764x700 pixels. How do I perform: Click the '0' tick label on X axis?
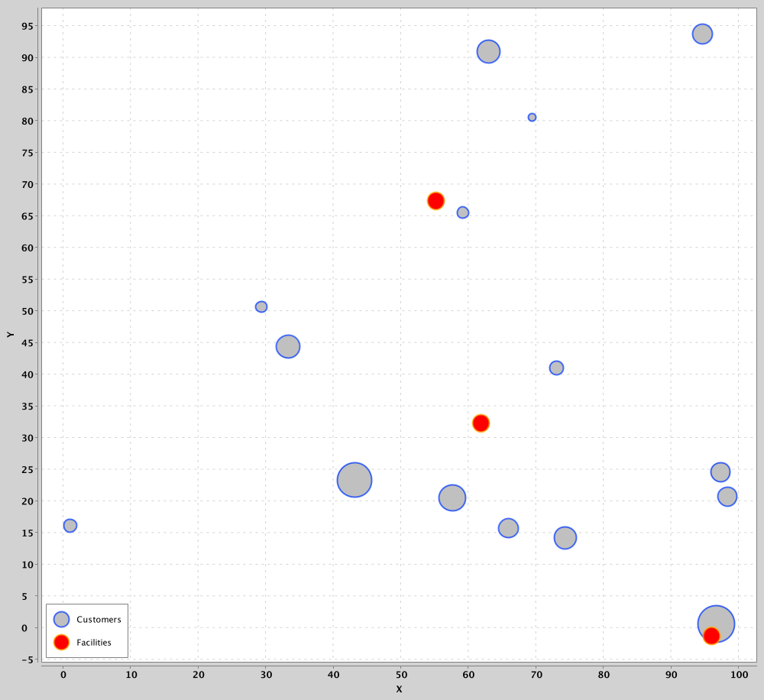[63, 675]
